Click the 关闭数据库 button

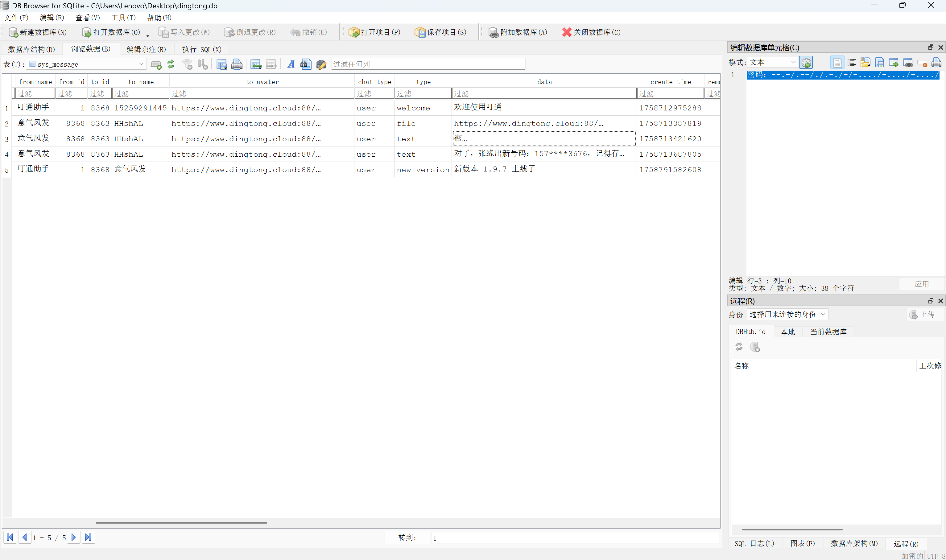tap(591, 32)
